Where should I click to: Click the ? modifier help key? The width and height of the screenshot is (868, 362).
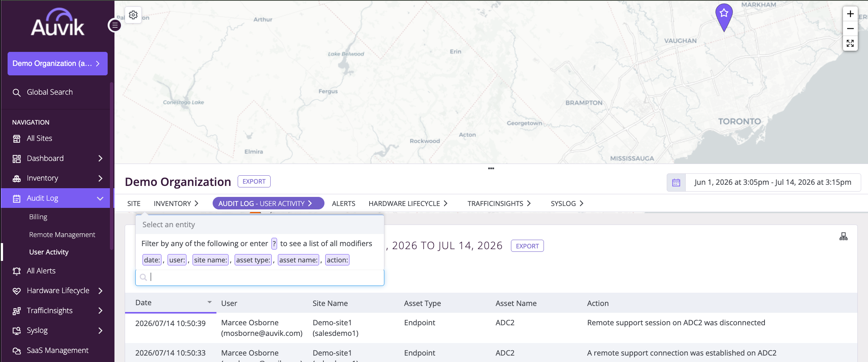coord(274,243)
